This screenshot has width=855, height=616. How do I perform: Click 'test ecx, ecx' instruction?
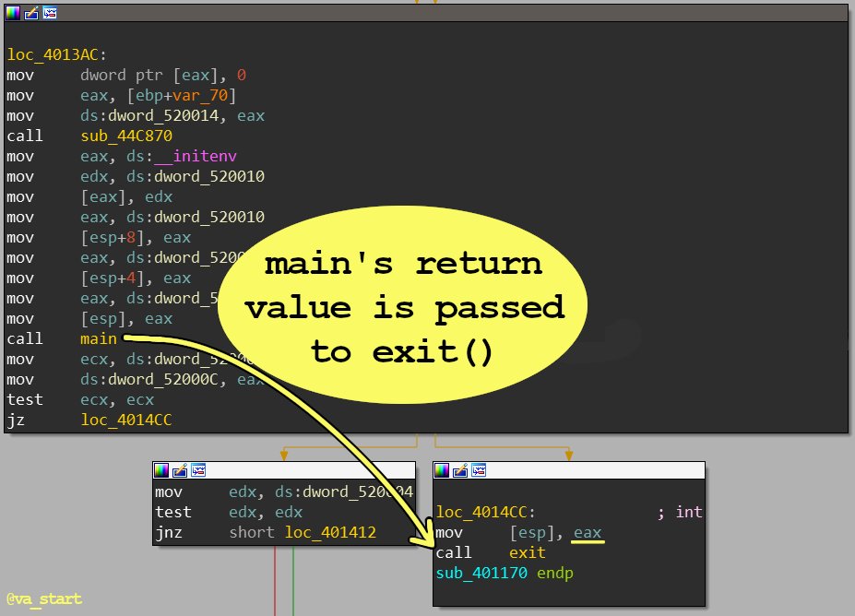pos(80,399)
